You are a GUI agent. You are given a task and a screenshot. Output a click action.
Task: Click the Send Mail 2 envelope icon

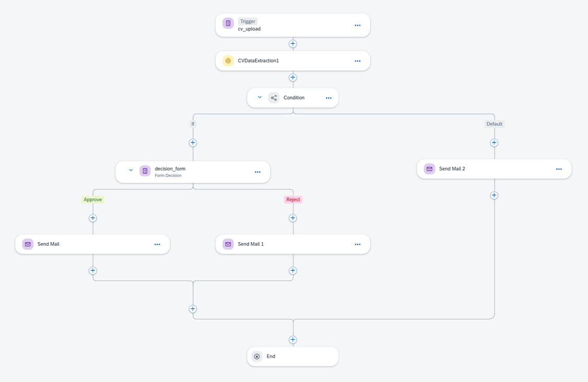pos(429,169)
